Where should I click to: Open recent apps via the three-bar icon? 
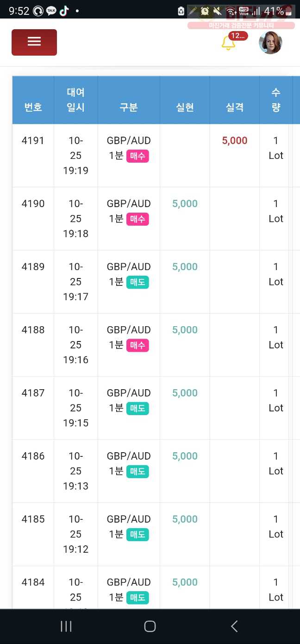(x=66, y=626)
